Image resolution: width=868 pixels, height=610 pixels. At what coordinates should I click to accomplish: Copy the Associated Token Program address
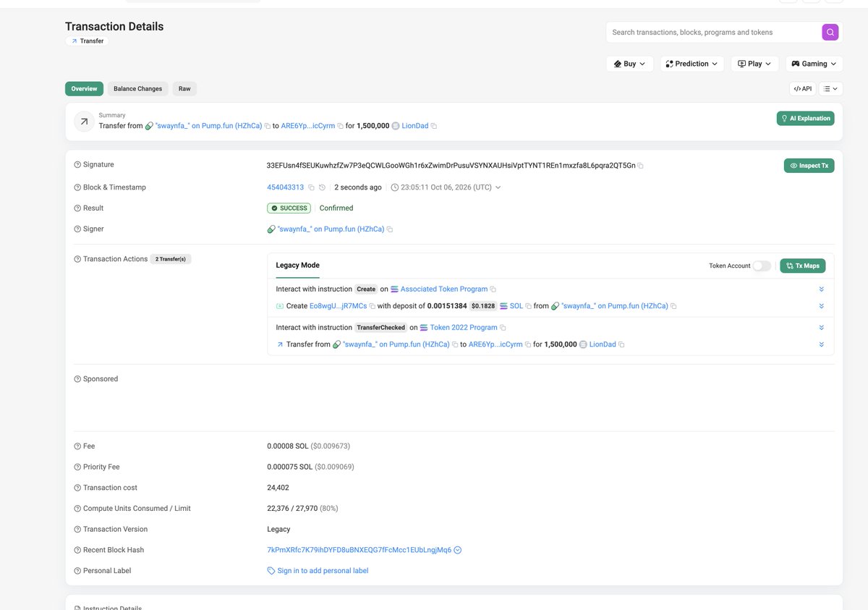point(493,289)
